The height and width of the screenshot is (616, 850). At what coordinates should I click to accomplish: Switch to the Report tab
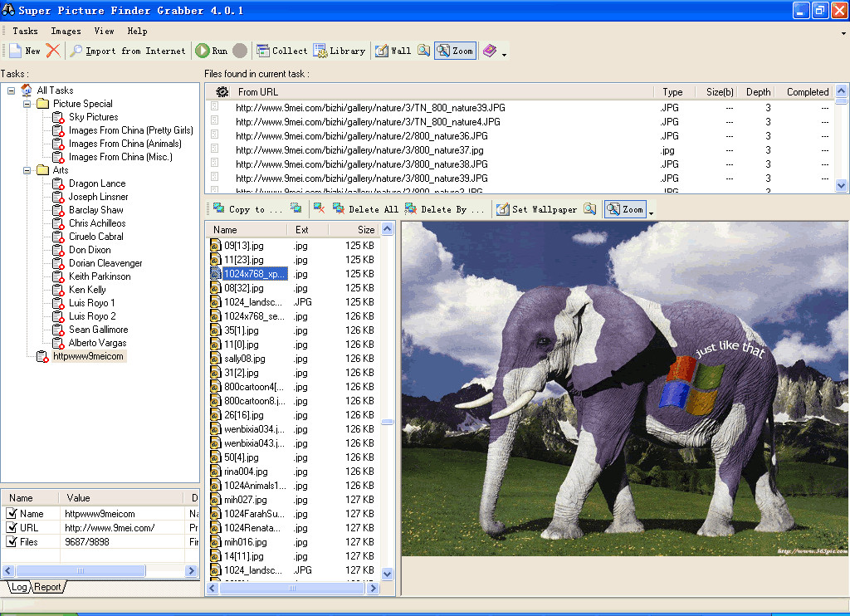coord(47,587)
